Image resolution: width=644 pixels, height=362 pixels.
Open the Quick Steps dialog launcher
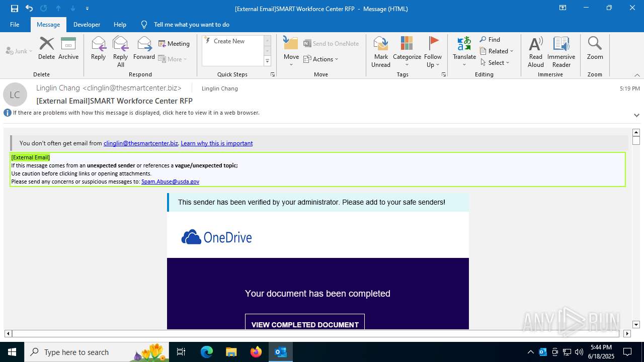[x=273, y=74]
